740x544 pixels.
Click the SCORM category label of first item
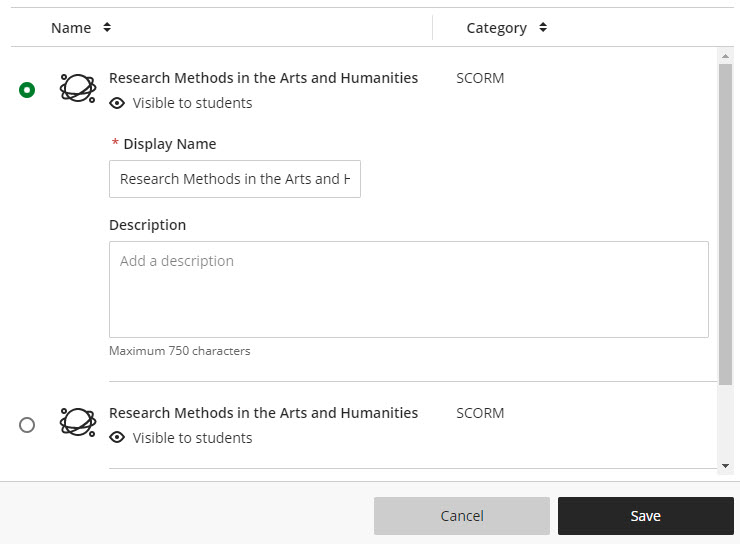(x=480, y=78)
